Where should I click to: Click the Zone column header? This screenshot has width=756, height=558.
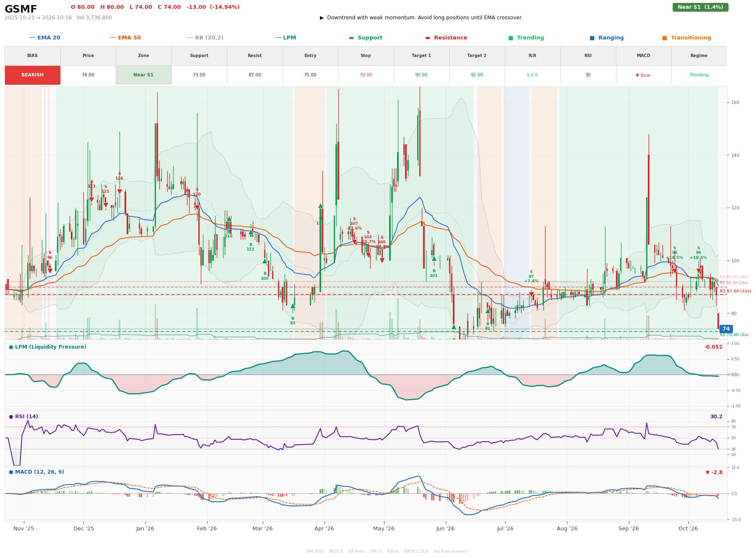pyautogui.click(x=143, y=55)
